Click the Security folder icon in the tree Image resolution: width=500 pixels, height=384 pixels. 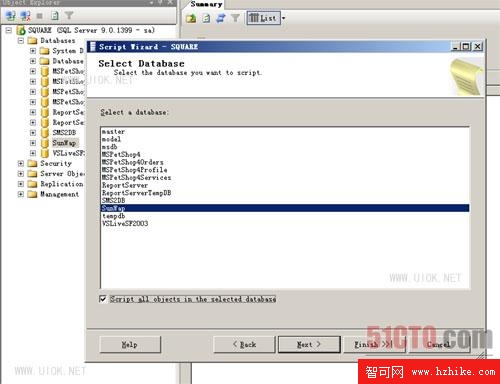click(32, 164)
